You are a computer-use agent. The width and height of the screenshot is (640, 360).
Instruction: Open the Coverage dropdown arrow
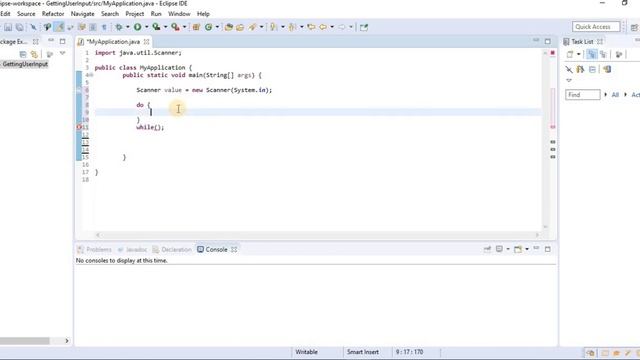click(165, 27)
